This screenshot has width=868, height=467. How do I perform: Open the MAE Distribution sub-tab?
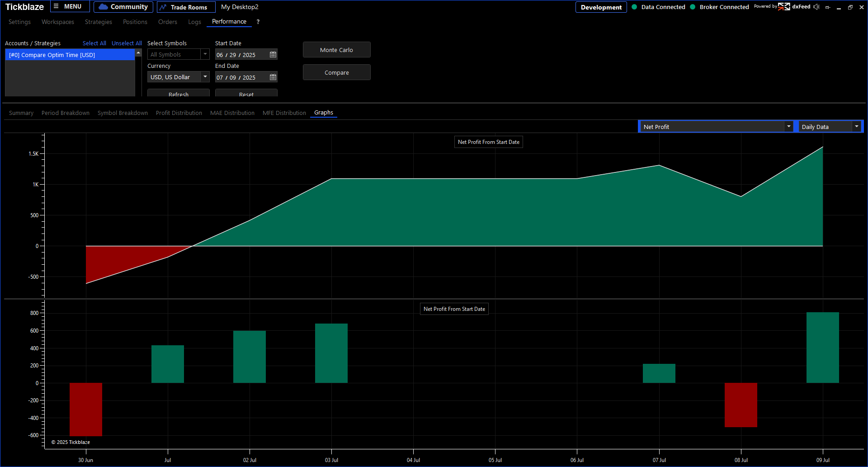(232, 113)
